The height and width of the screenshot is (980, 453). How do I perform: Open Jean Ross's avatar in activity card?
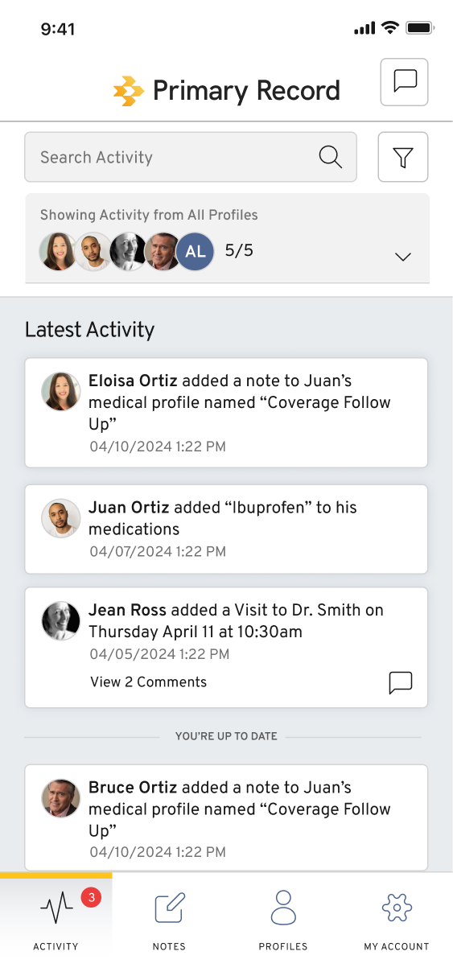pyautogui.click(x=61, y=621)
